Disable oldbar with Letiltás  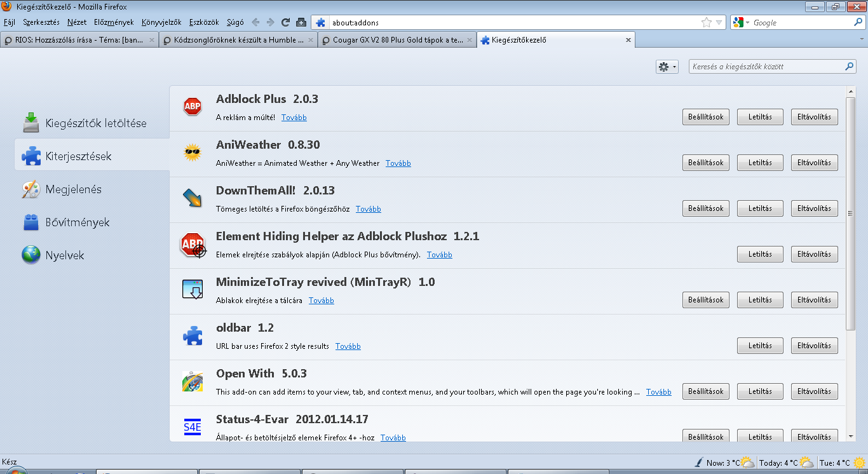760,346
